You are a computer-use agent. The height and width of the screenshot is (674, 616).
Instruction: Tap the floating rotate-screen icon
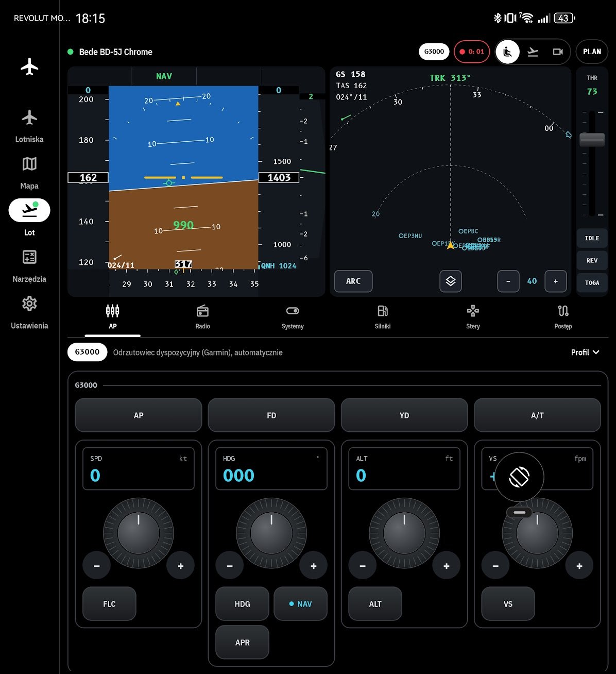tap(519, 477)
